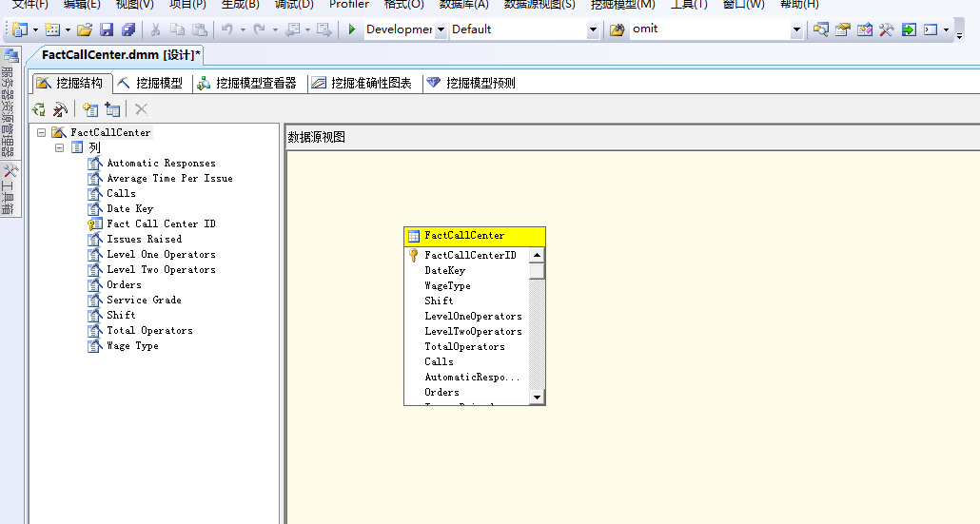The image size is (980, 524).
Task: Select Level Two Operators column
Action: [161, 270]
